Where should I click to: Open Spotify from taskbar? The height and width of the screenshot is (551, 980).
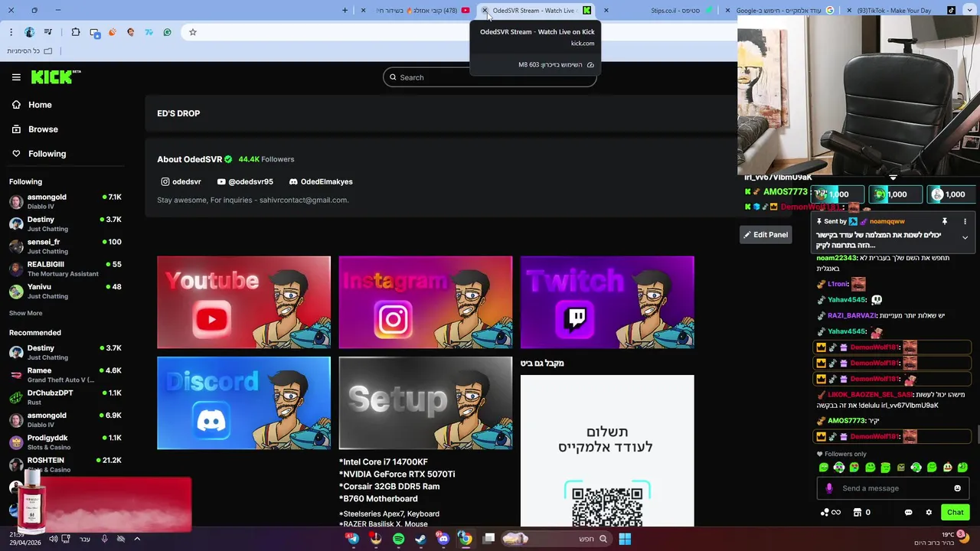[x=398, y=540]
